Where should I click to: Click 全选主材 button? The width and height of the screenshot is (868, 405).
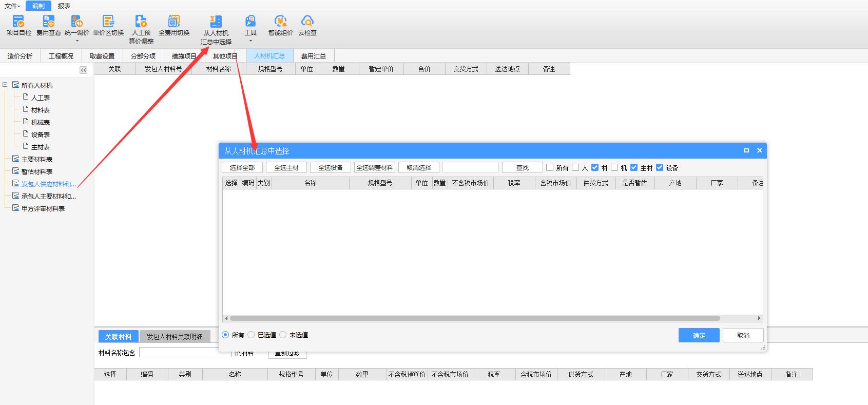click(286, 167)
